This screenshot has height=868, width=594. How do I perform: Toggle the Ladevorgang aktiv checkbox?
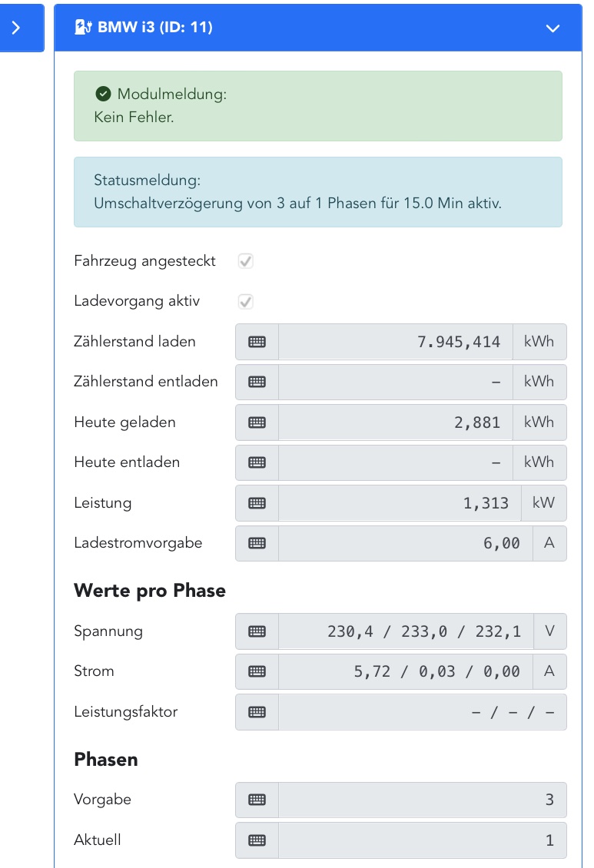pyautogui.click(x=246, y=301)
